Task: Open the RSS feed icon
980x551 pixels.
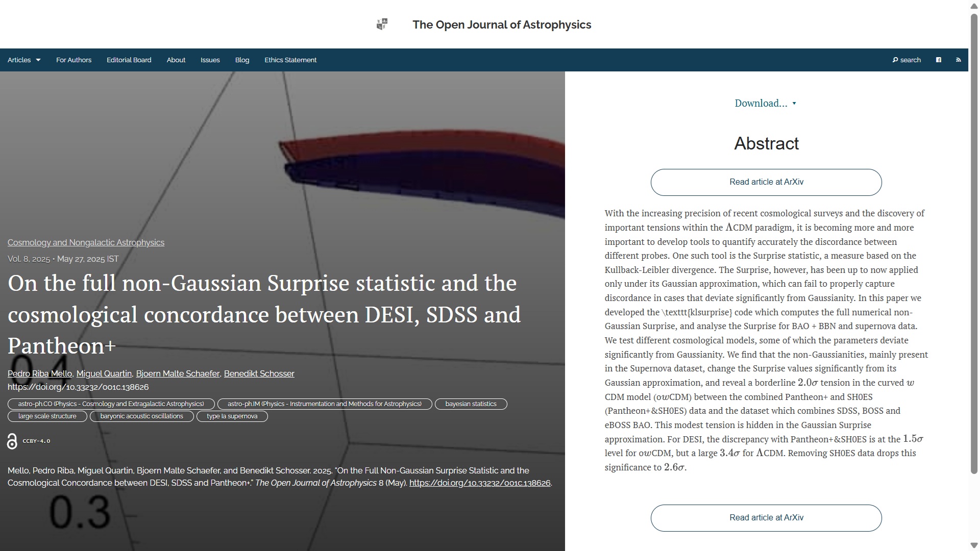Action: pyautogui.click(x=958, y=60)
